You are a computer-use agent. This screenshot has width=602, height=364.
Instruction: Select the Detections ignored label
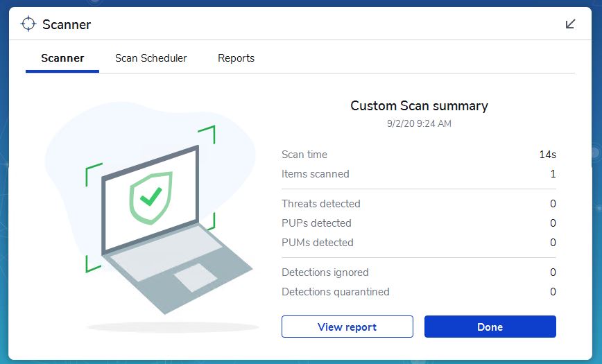click(x=325, y=272)
